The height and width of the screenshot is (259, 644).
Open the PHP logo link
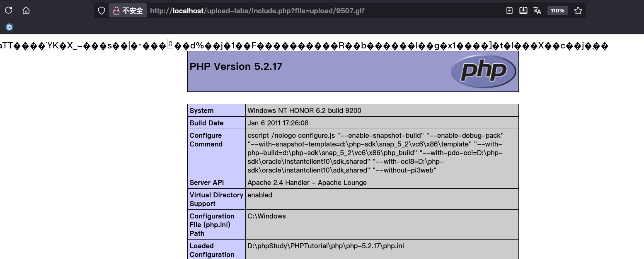pyautogui.click(x=484, y=71)
